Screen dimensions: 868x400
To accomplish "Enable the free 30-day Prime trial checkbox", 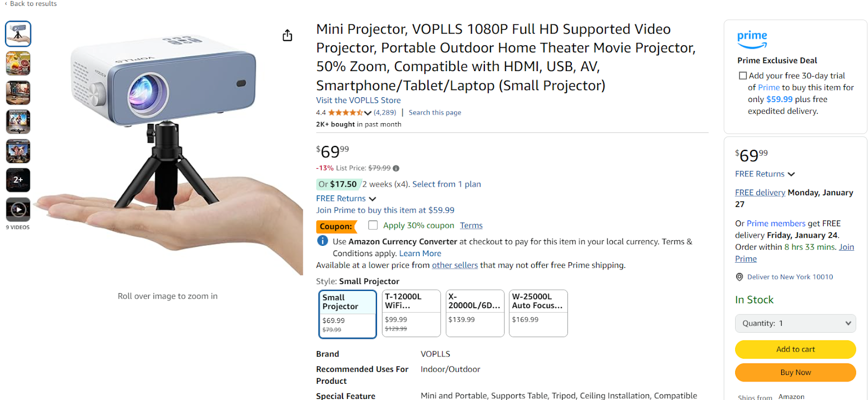I will point(743,75).
